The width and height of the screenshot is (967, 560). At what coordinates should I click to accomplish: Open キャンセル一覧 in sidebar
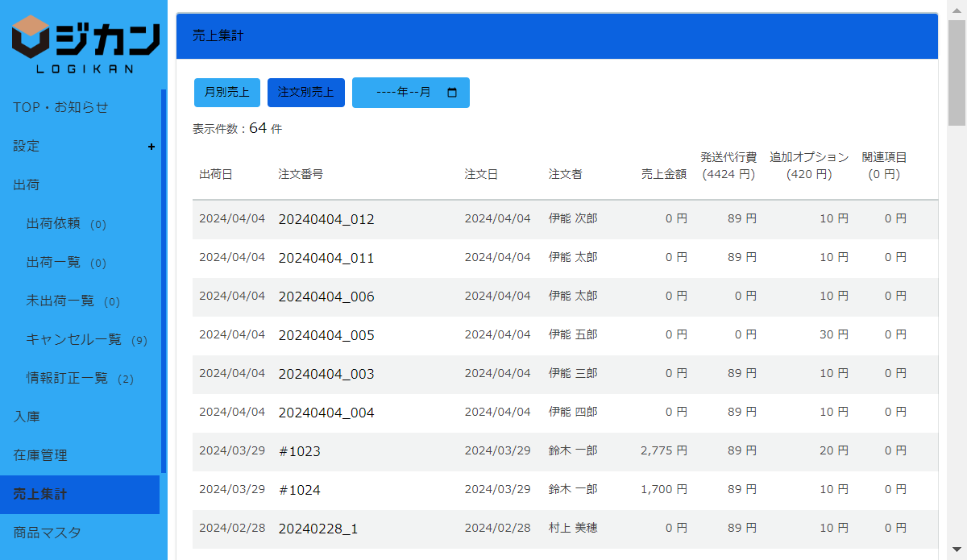click(73, 339)
